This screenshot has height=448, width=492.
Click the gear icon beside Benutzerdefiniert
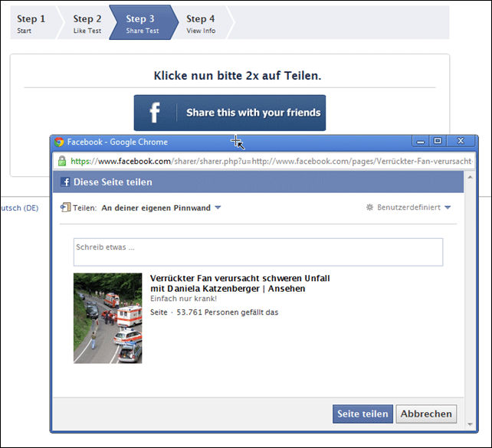click(370, 208)
